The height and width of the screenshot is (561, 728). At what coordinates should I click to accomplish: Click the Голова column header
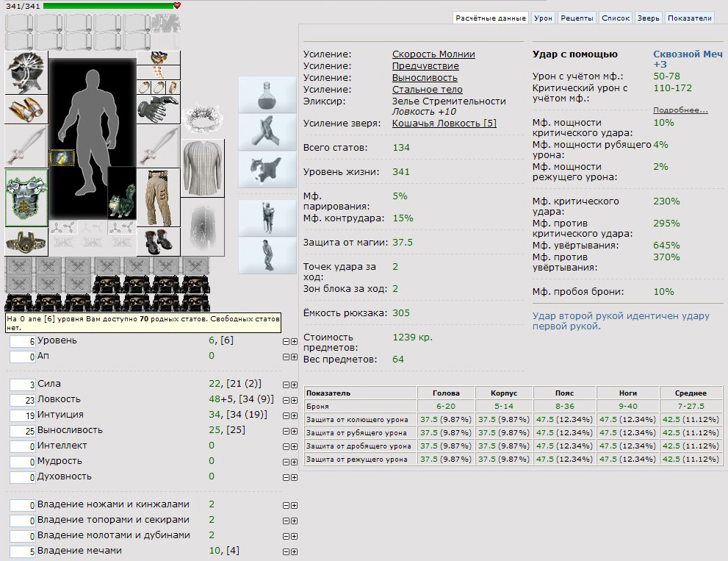(x=446, y=393)
